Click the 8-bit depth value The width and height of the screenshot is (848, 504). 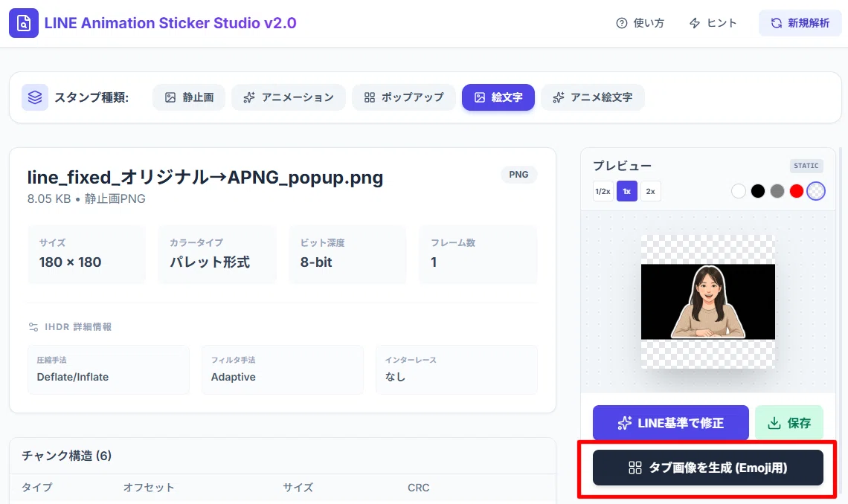click(x=316, y=262)
